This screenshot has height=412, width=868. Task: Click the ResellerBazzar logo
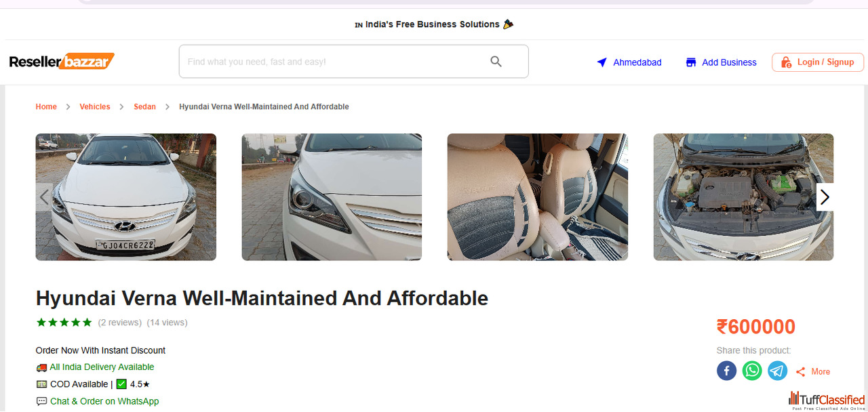(62, 62)
